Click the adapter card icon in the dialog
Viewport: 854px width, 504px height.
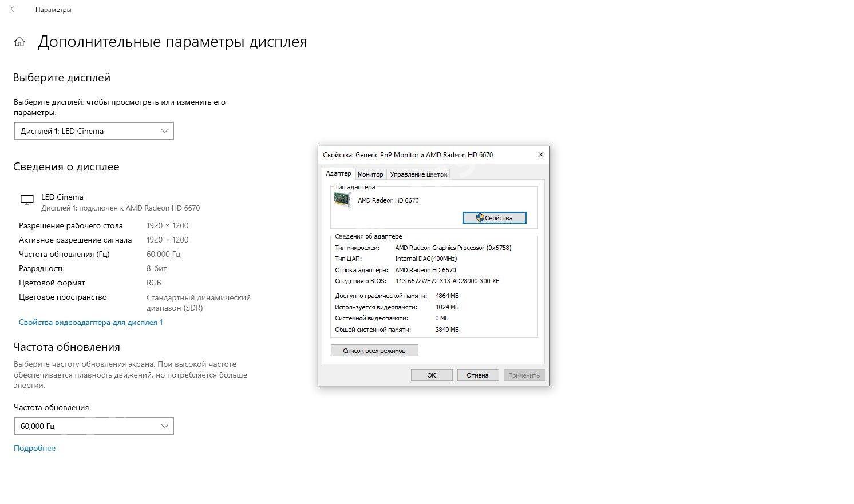(x=342, y=200)
